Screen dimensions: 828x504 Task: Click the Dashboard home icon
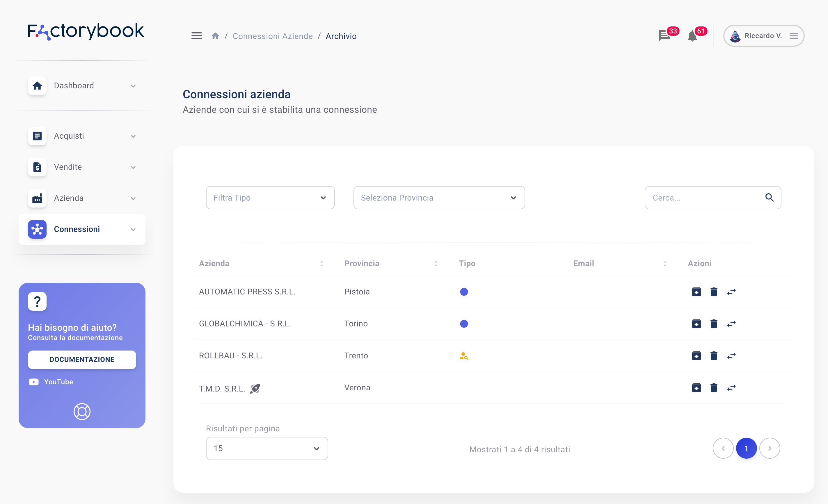coord(37,86)
